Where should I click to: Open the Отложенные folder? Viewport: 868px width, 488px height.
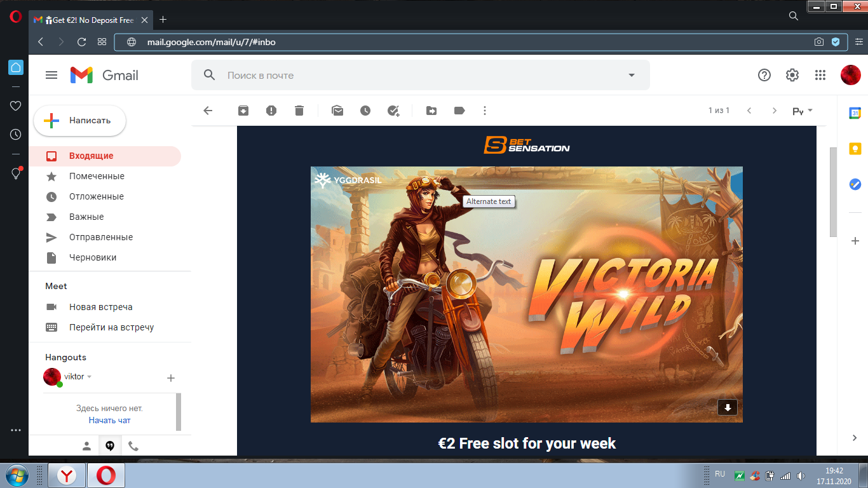pos(105,196)
